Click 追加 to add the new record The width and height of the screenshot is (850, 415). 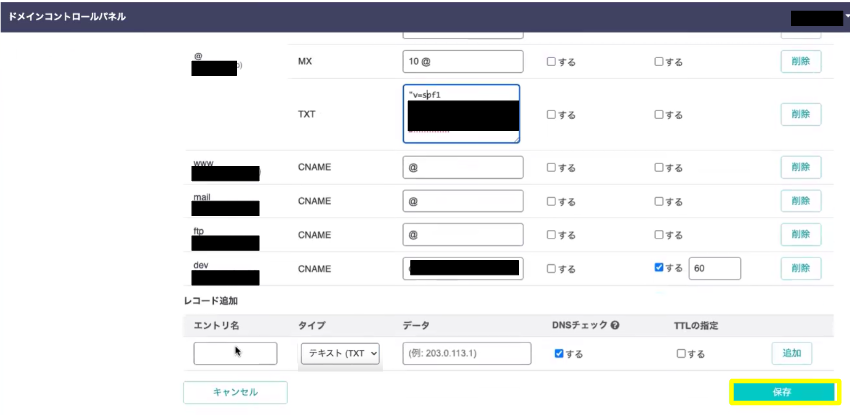pos(791,353)
